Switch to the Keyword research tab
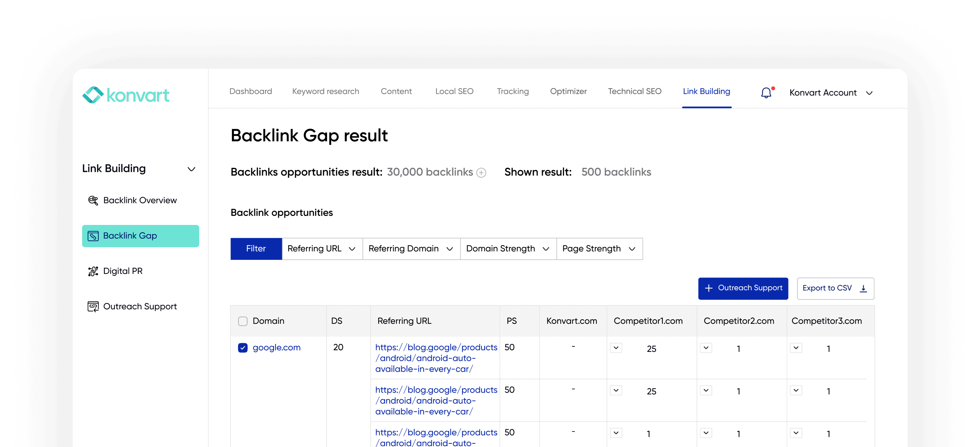980x447 pixels. [325, 91]
